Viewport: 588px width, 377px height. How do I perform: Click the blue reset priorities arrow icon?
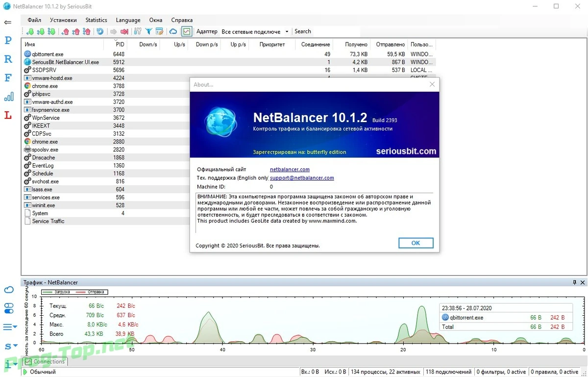coord(100,32)
